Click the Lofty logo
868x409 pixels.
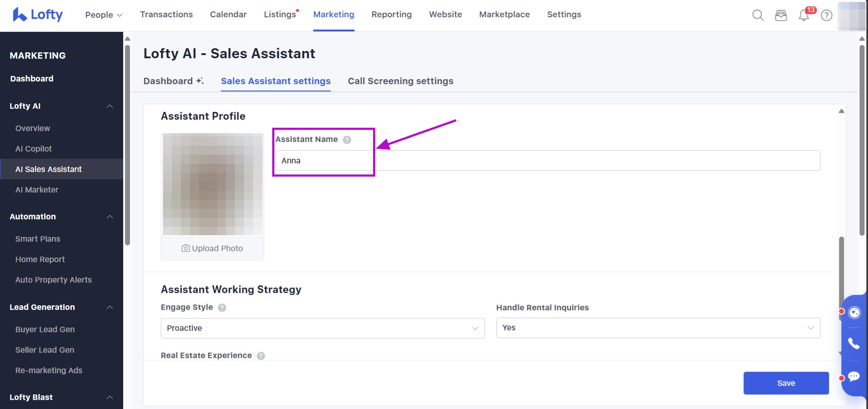tap(38, 15)
